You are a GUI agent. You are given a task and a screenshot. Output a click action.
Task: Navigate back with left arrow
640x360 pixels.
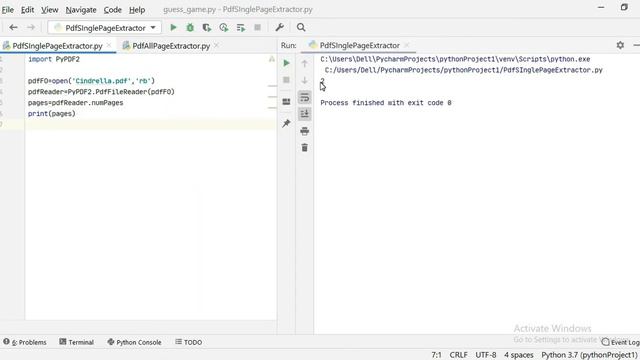pos(13,27)
